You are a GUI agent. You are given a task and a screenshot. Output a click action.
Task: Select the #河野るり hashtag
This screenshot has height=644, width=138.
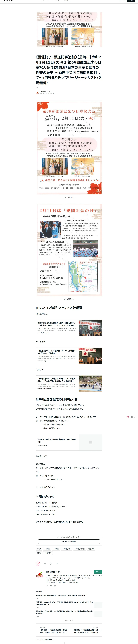48,553
